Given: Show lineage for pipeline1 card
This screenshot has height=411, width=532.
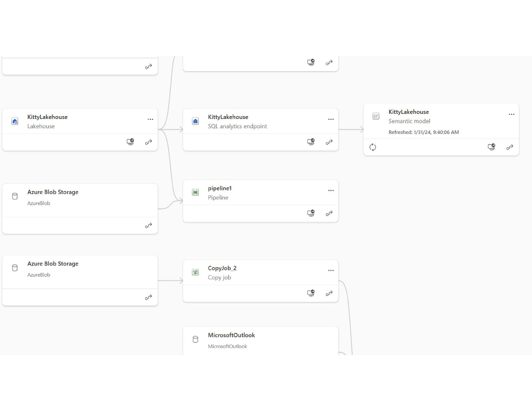Looking at the screenshot, I should tap(329, 213).
